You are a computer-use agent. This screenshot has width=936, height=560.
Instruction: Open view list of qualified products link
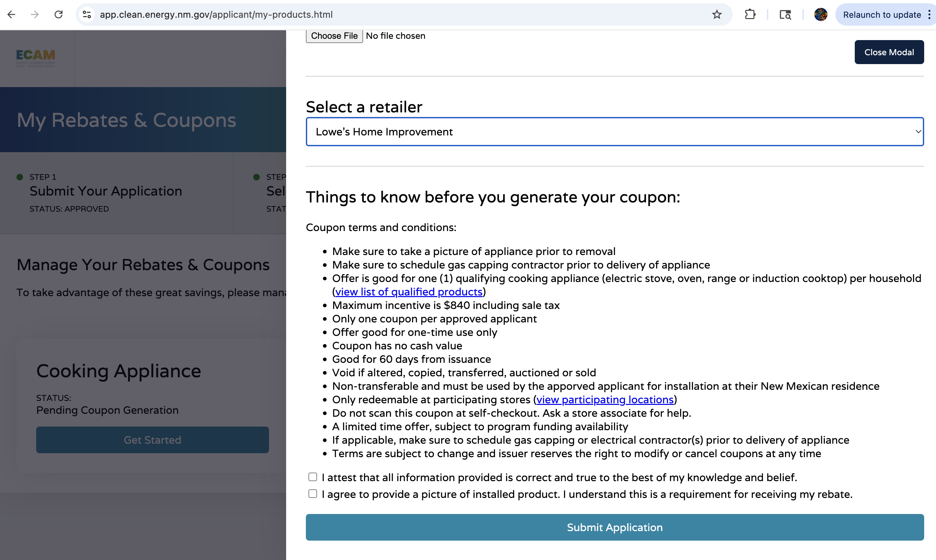[408, 292]
